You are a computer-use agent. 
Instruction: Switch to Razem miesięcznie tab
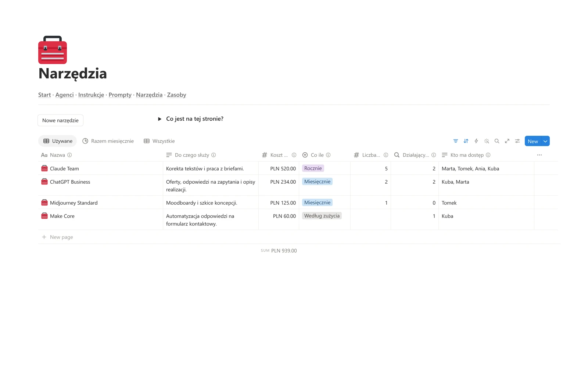108,141
